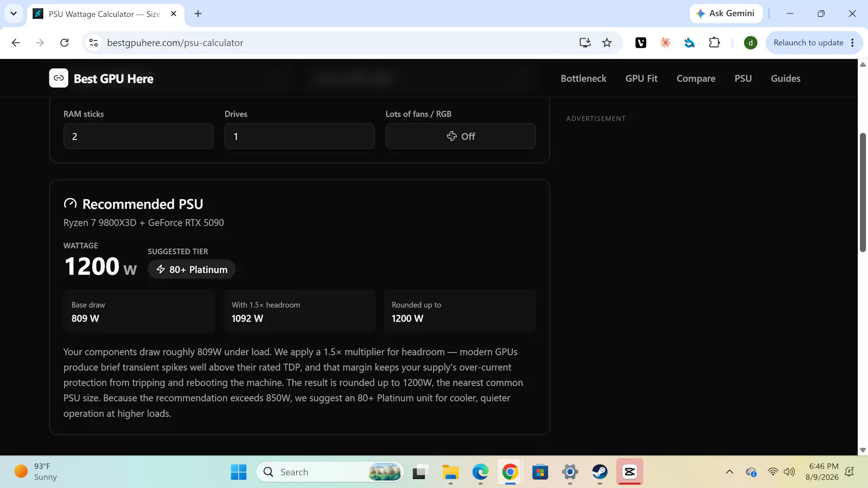Viewport: 868px width, 488px height.
Task: Click the ADVERTISEMENT label
Action: coord(596,119)
